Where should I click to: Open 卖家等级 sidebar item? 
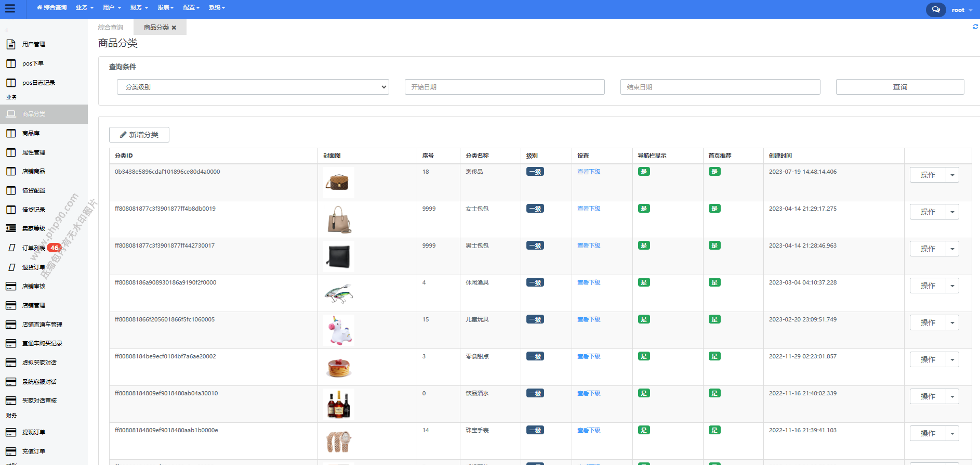33,228
